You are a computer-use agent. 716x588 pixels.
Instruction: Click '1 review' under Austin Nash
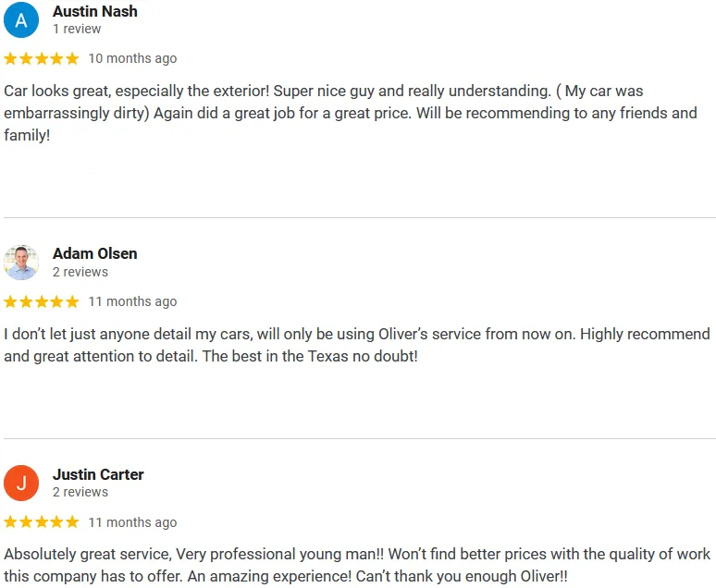tap(77, 29)
